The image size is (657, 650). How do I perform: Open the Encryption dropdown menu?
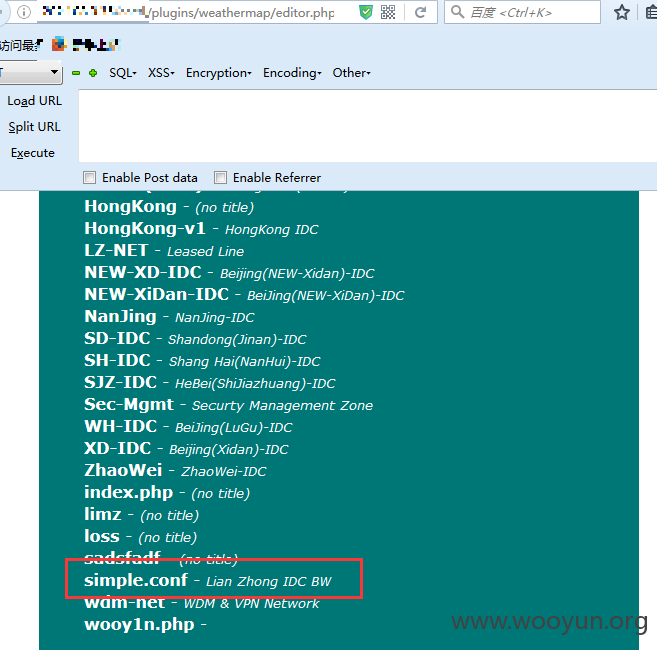tap(219, 73)
